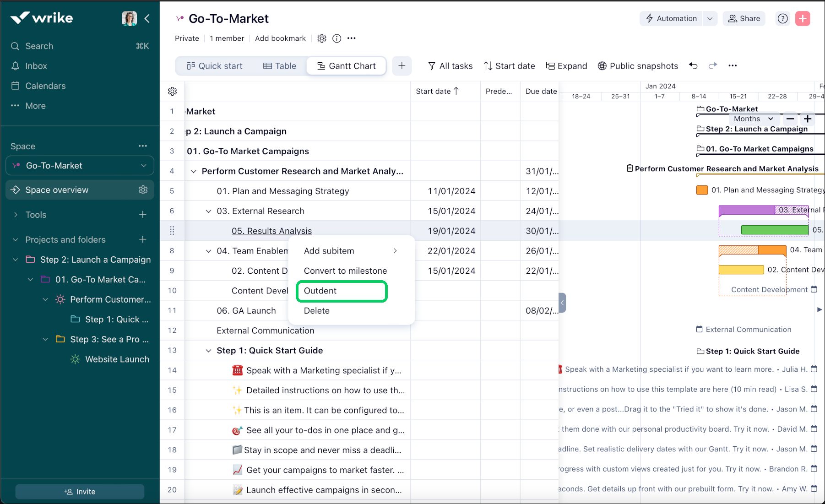Open the Months zoom dropdown on Gantt
This screenshot has width=825, height=504.
754,119
